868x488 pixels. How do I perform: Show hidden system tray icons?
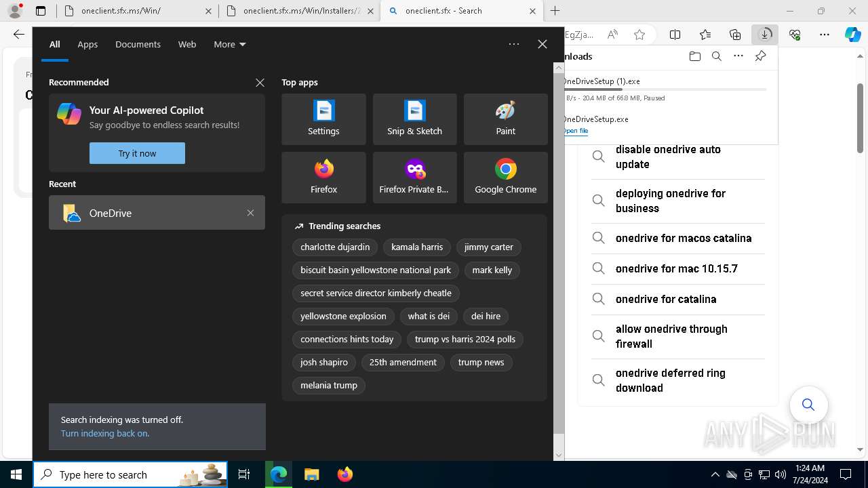tap(715, 474)
